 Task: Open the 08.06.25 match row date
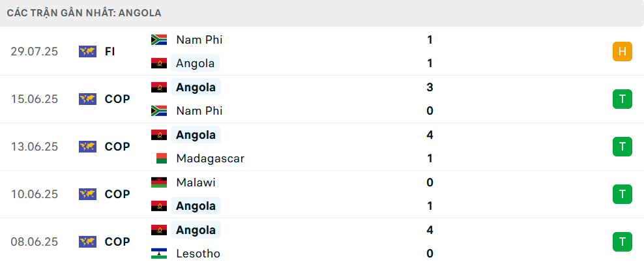(x=35, y=242)
